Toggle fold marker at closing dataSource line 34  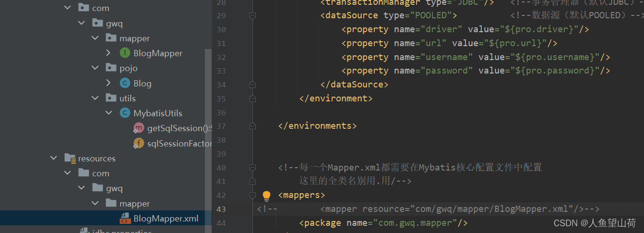[x=252, y=85]
